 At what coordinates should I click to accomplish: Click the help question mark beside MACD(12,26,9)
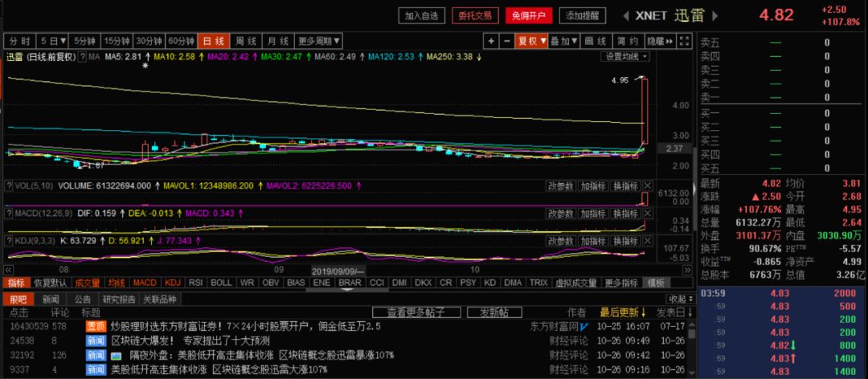pos(8,214)
